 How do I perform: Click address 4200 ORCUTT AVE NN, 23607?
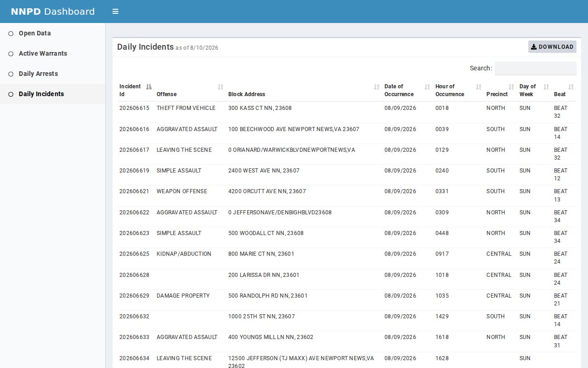267,191
